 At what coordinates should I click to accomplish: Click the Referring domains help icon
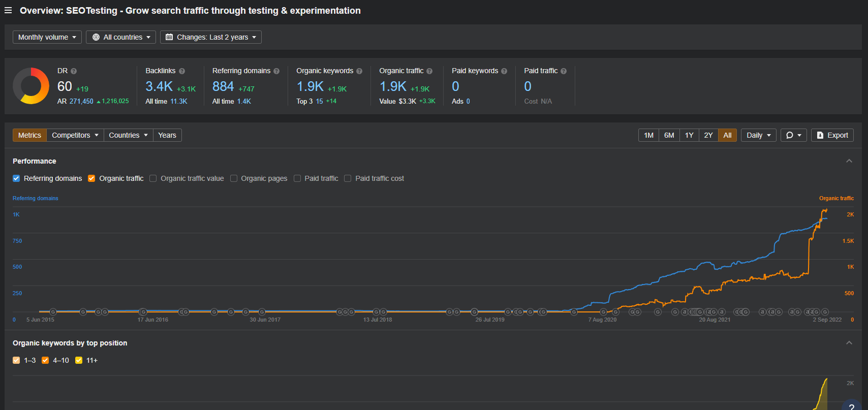pos(276,71)
